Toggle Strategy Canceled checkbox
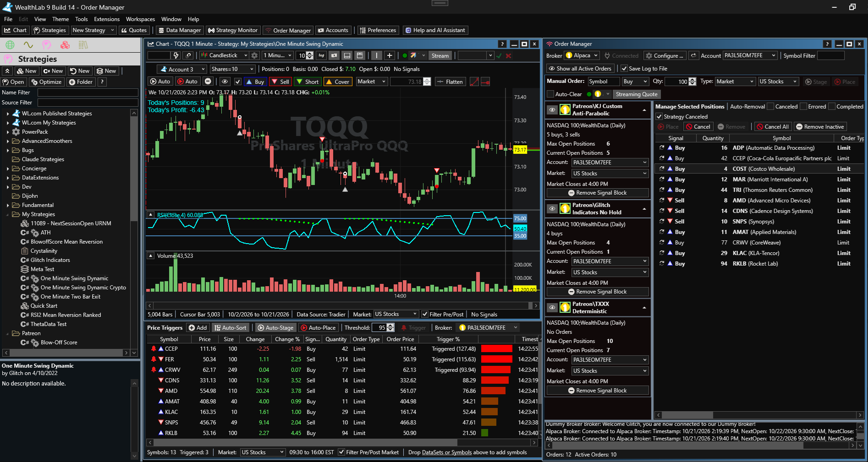The image size is (868, 462). click(x=659, y=117)
